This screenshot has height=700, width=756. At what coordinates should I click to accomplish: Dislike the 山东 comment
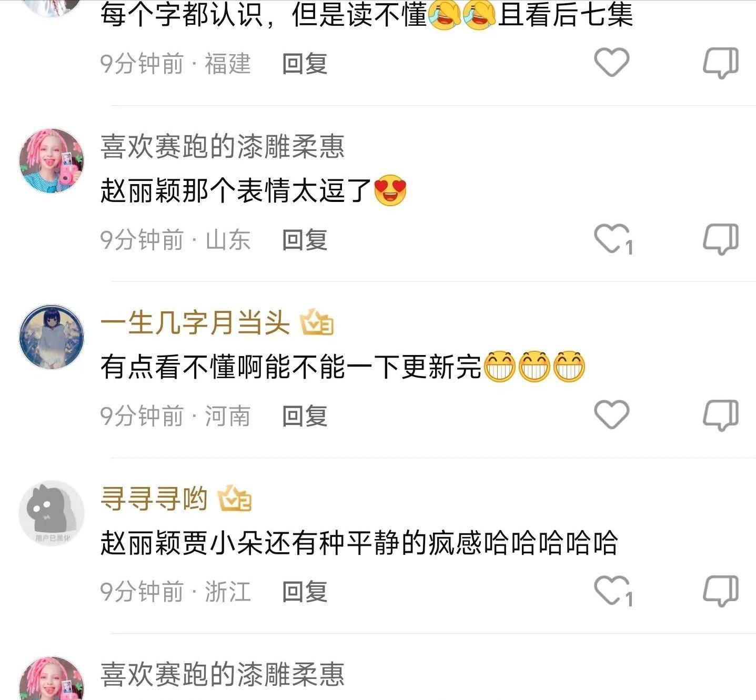[x=721, y=239]
